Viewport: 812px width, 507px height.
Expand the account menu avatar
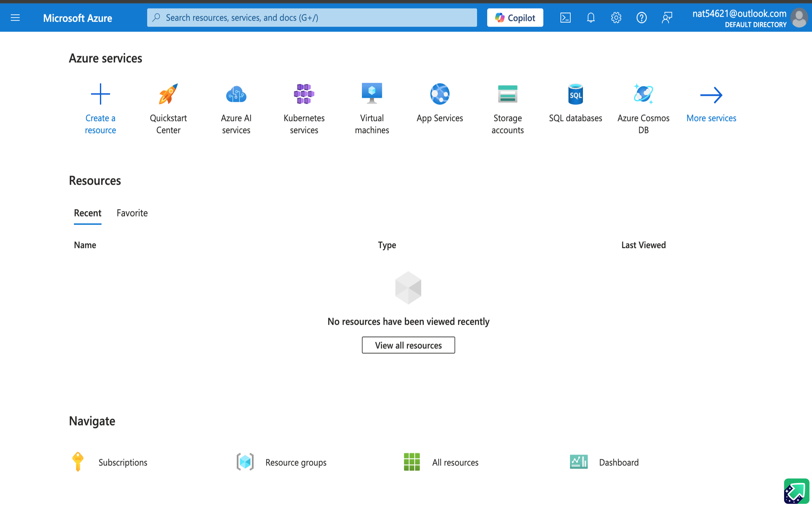click(x=799, y=17)
